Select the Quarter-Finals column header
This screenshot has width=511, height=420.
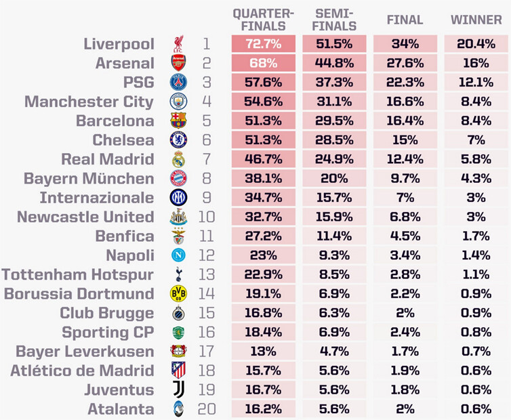pos(264,20)
